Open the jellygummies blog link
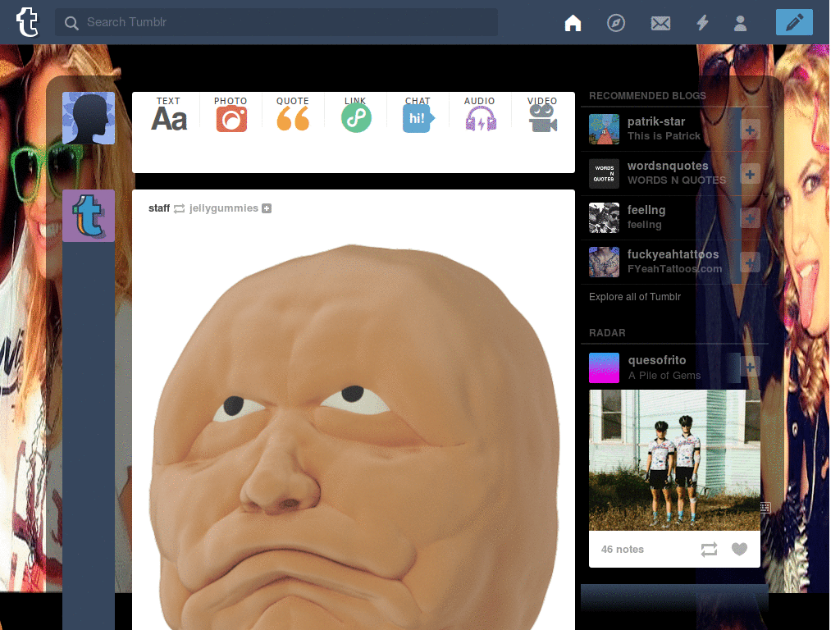Image resolution: width=840 pixels, height=630 pixels. pyautogui.click(x=223, y=208)
